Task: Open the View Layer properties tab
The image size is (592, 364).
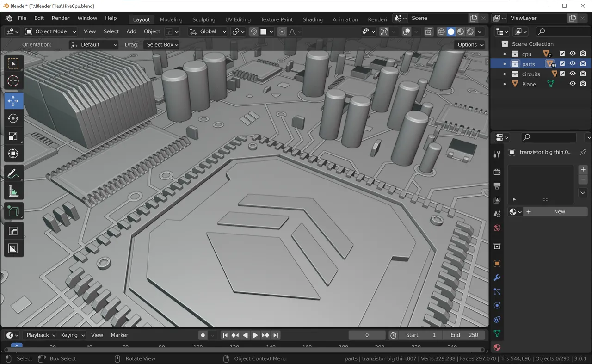Action: pyautogui.click(x=497, y=200)
